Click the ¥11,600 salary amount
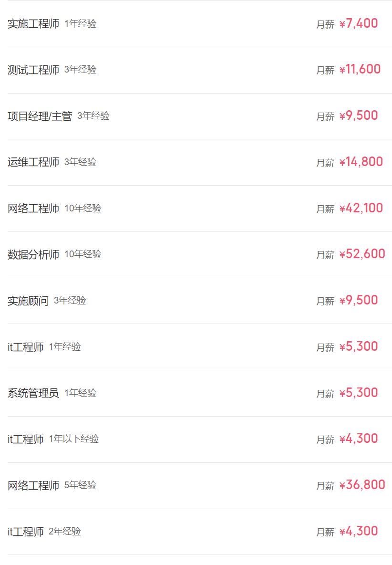 (x=360, y=70)
